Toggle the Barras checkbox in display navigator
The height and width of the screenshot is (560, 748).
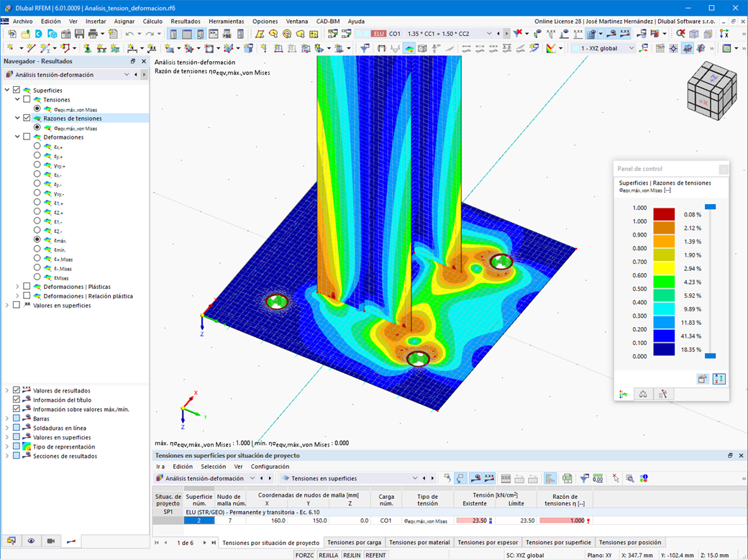pos(17,418)
